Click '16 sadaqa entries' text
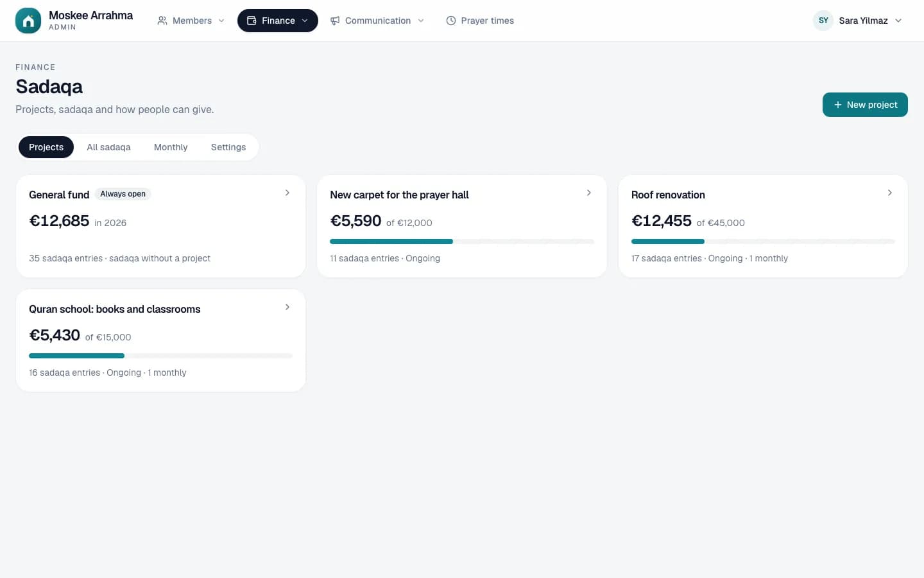Viewport: 924px width, 578px height. pos(64,372)
